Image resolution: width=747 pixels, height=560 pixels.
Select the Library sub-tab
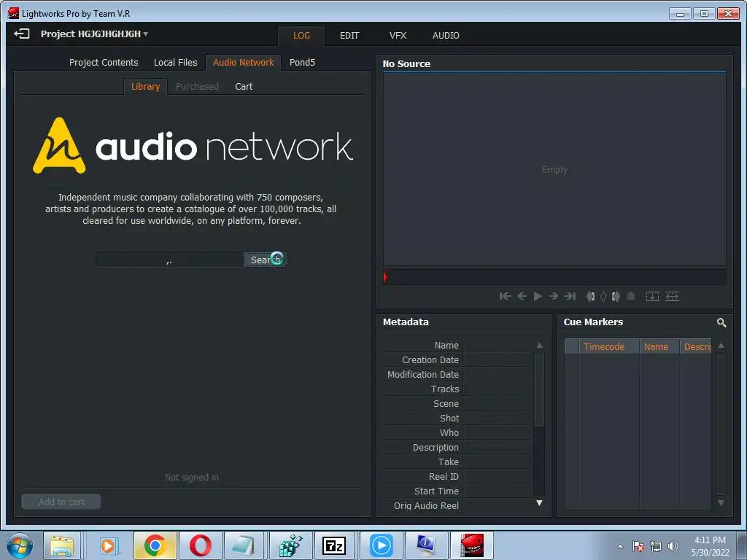(x=145, y=87)
